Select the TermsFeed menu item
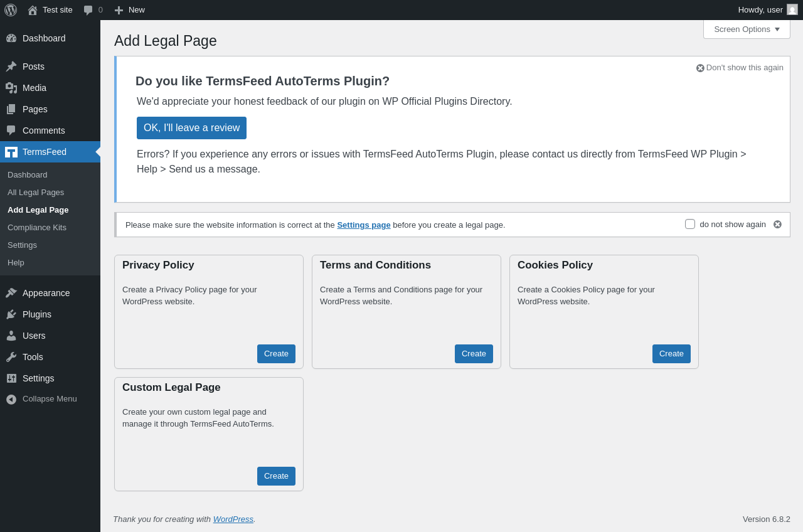Image resolution: width=803 pixels, height=532 pixels. pos(50,152)
